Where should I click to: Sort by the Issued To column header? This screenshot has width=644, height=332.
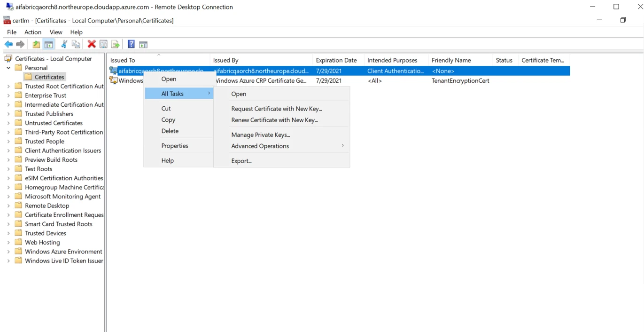159,60
